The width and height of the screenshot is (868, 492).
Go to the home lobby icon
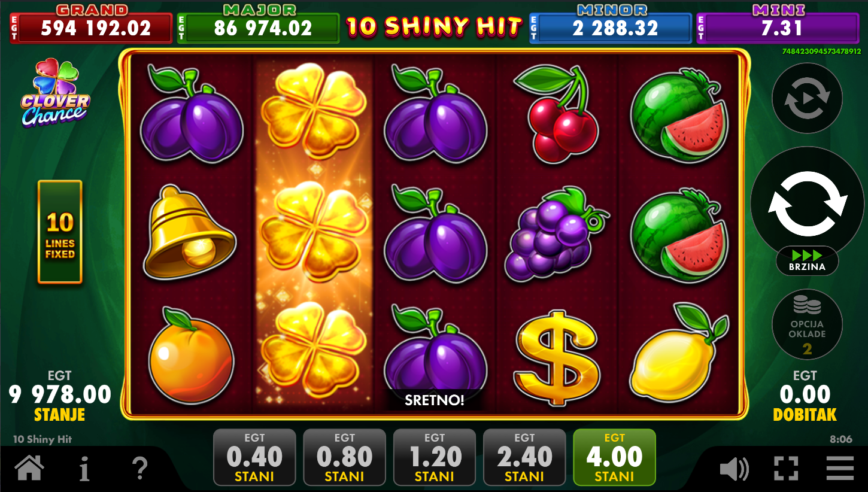tap(29, 467)
